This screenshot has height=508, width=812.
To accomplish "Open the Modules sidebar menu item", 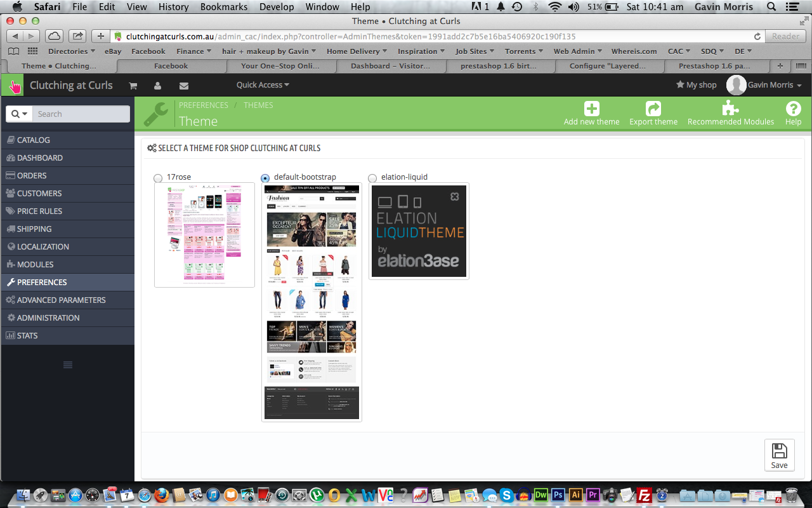I will (x=36, y=264).
